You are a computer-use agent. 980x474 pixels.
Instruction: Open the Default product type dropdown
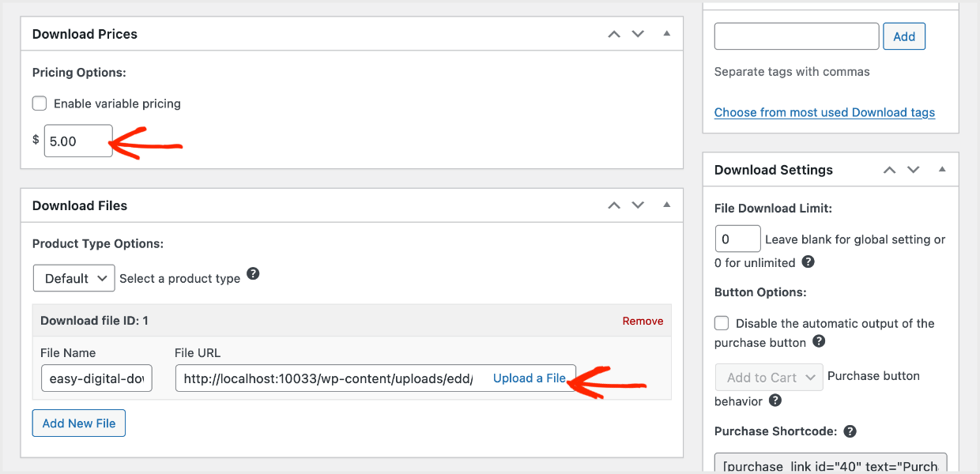pyautogui.click(x=73, y=278)
